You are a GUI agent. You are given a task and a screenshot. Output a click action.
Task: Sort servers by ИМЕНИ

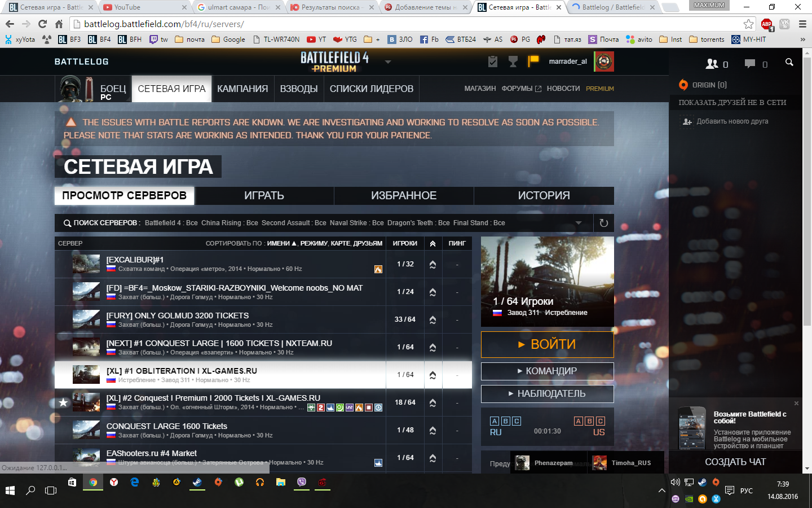[281, 243]
